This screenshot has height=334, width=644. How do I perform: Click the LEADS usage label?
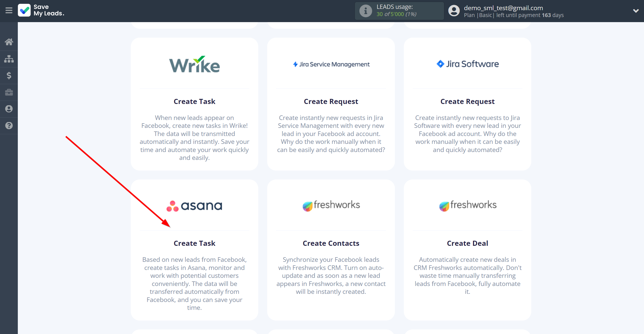[395, 7]
